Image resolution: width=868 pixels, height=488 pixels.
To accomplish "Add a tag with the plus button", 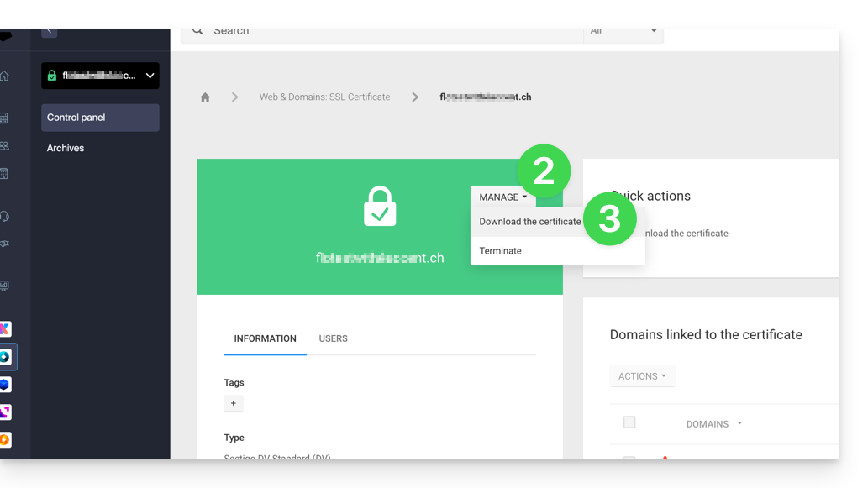I will click(x=234, y=404).
